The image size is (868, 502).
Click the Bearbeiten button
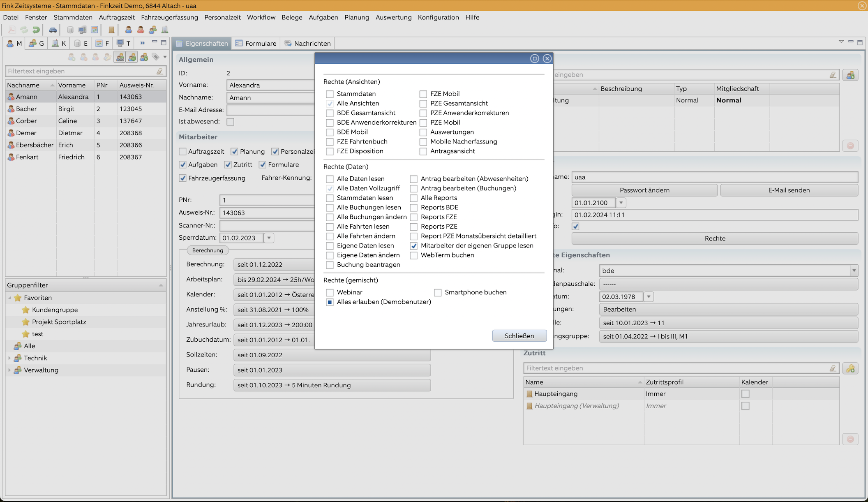tap(729, 309)
